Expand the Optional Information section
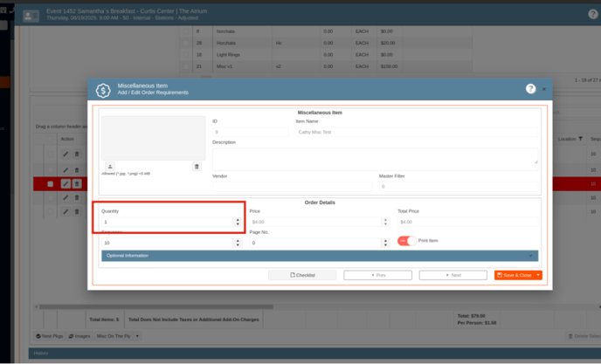The width and height of the screenshot is (601, 364). point(320,256)
